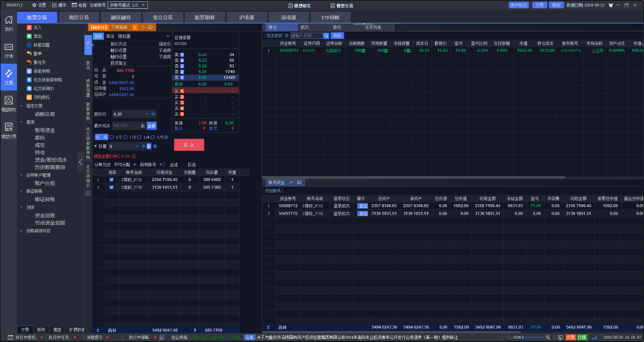Select the 普通 order mode toggle
The width and height of the screenshot is (644, 342).
coord(98,37)
